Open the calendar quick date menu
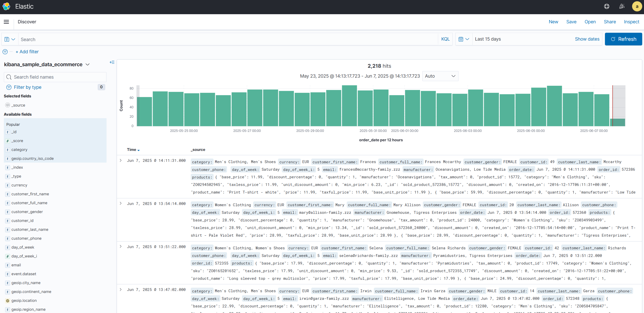The height and width of the screenshot is (313, 644). click(x=464, y=39)
